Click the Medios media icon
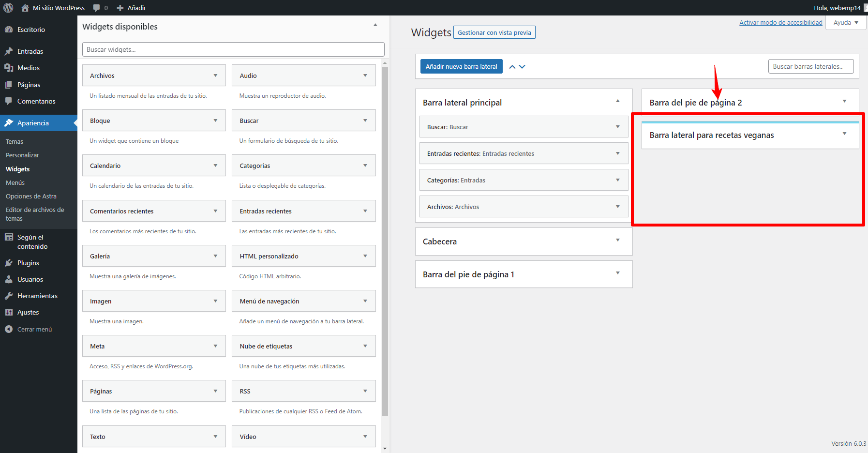This screenshot has height=453, width=868. tap(9, 68)
